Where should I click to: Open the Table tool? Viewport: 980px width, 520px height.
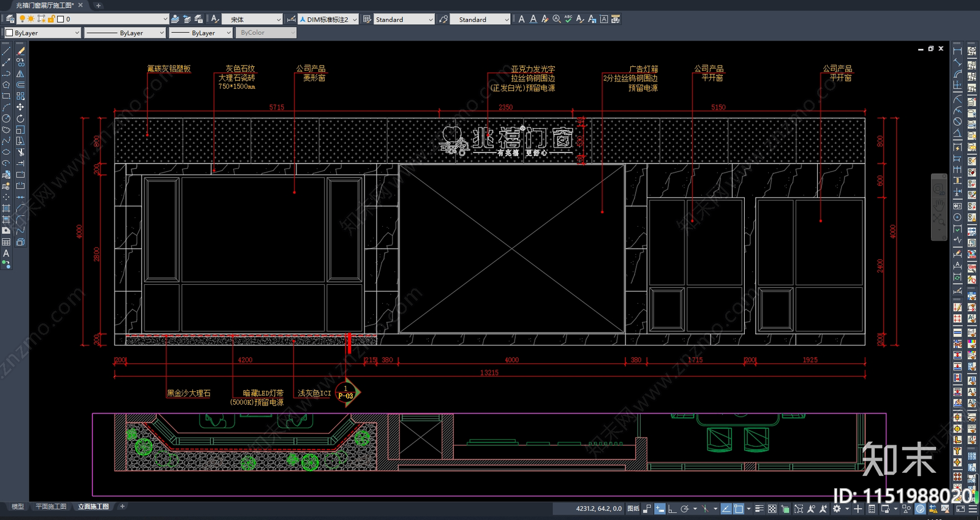6,242
